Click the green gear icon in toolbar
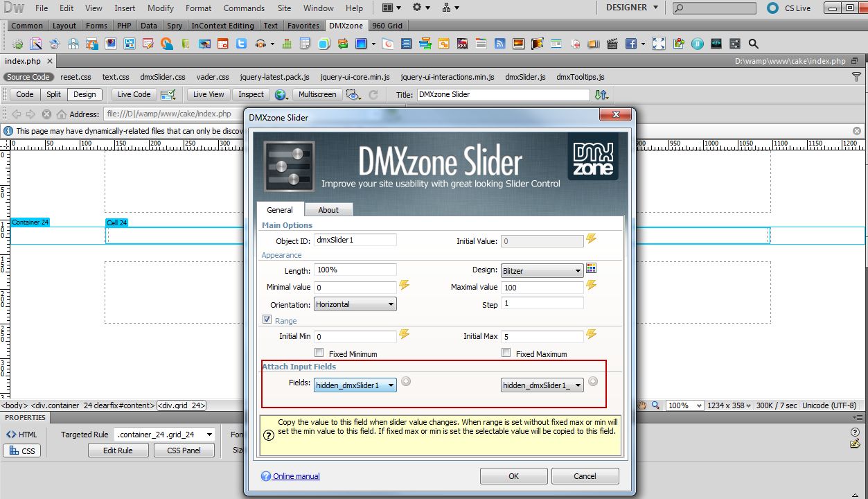The height and width of the screenshot is (499, 868). [x=18, y=44]
